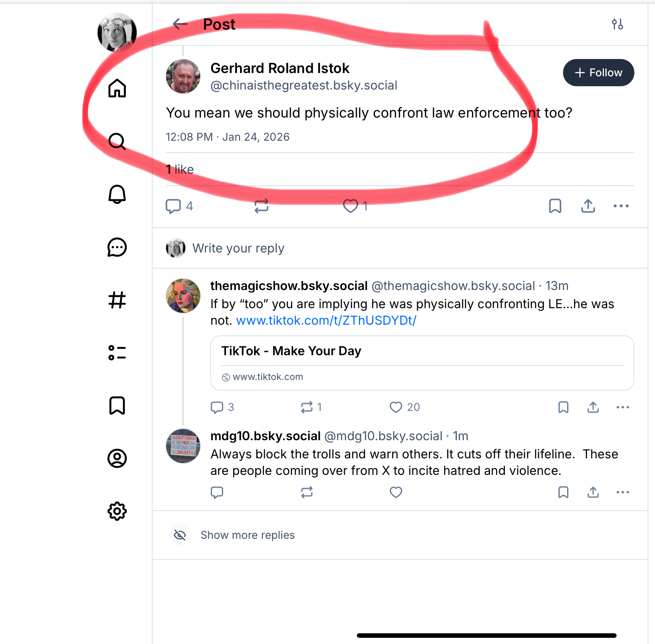Open Search from the sidebar
655x644 pixels.
tap(117, 142)
